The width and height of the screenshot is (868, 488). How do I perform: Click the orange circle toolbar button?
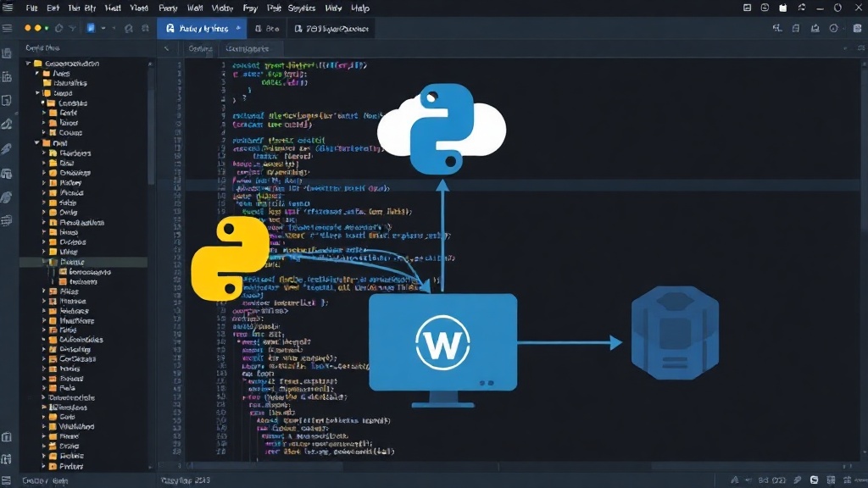click(x=28, y=28)
